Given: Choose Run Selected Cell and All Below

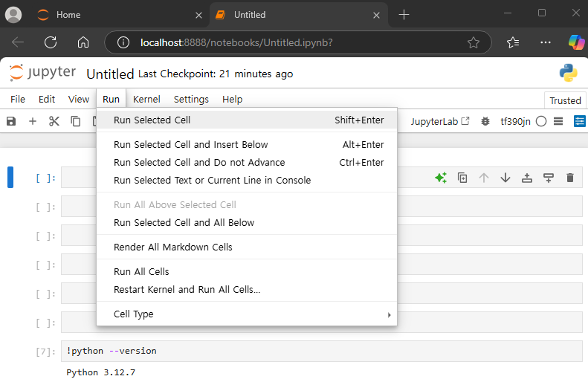Looking at the screenshot, I should pyautogui.click(x=247, y=223).
